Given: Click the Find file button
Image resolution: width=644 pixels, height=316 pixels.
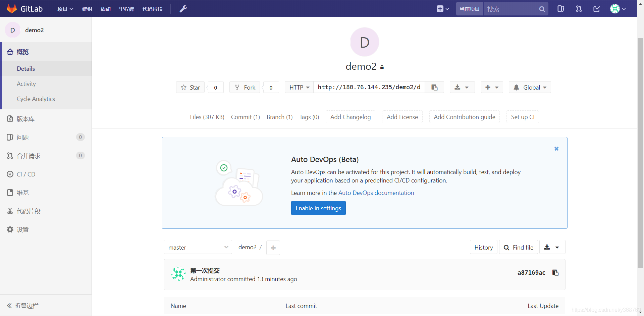Looking at the screenshot, I should pos(518,247).
